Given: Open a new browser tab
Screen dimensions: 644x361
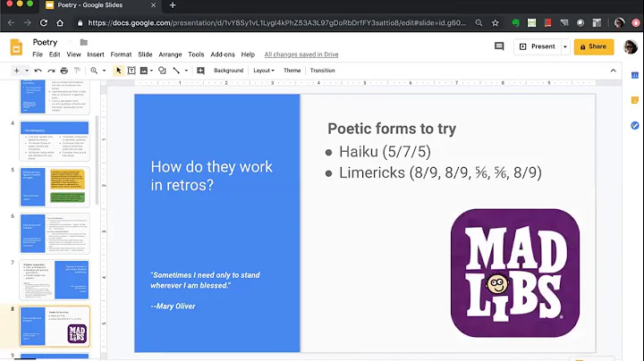Looking at the screenshot, I should (x=173, y=5).
